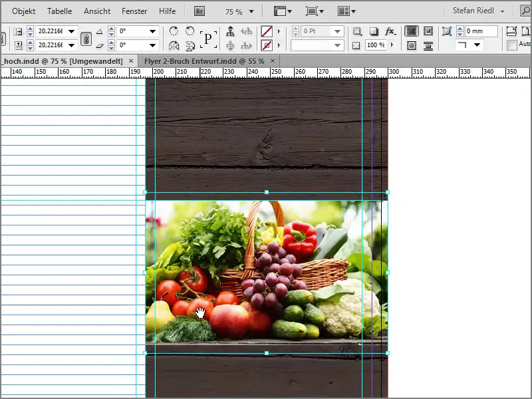Click the Y scale percentage field
The height and width of the screenshot is (399, 532).
pyautogui.click(x=51, y=45)
